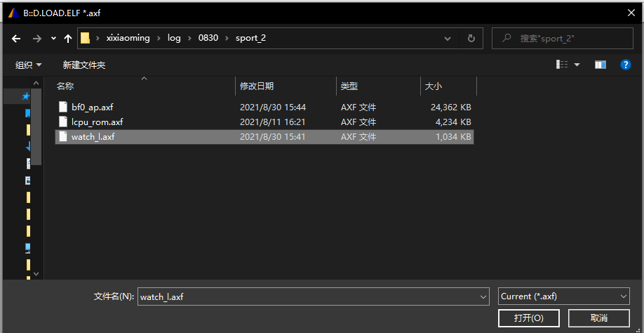Viewport: 644px width, 333px height.
Task: Select the Quick access star icon
Action: coord(27,96)
